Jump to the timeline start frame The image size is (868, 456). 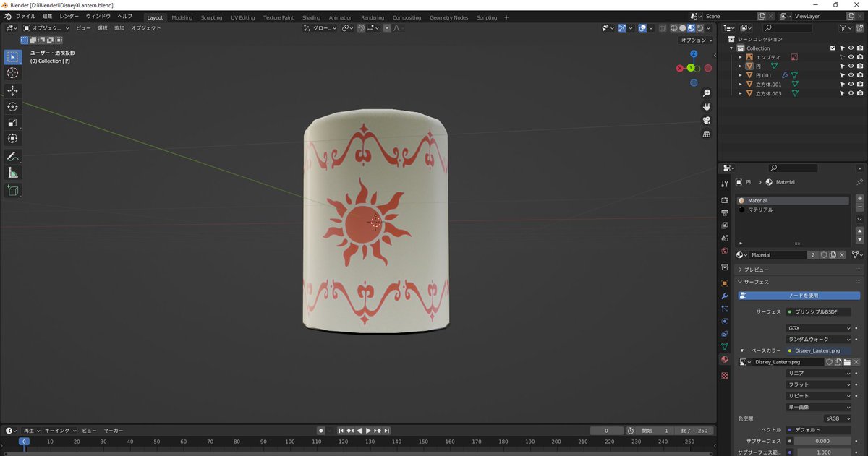coord(341,431)
